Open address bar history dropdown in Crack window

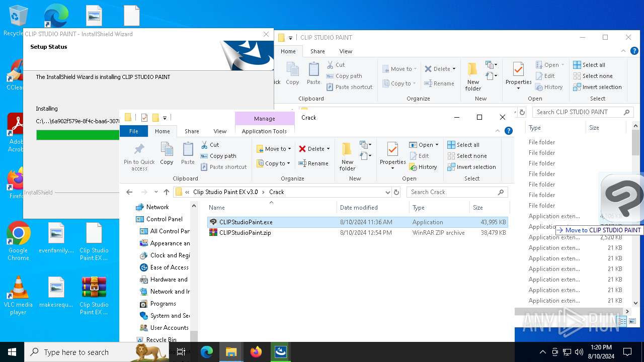click(387, 192)
